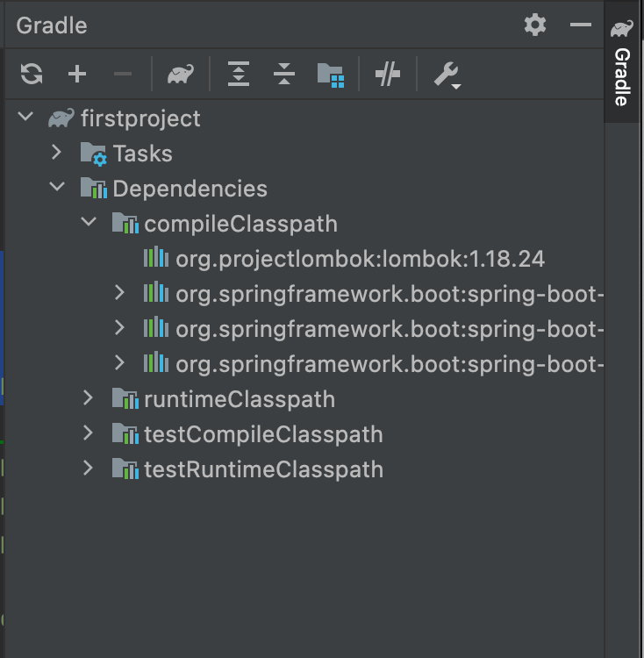Reload all Gradle projects
Image resolution: width=644 pixels, height=658 pixels.
click(x=32, y=74)
